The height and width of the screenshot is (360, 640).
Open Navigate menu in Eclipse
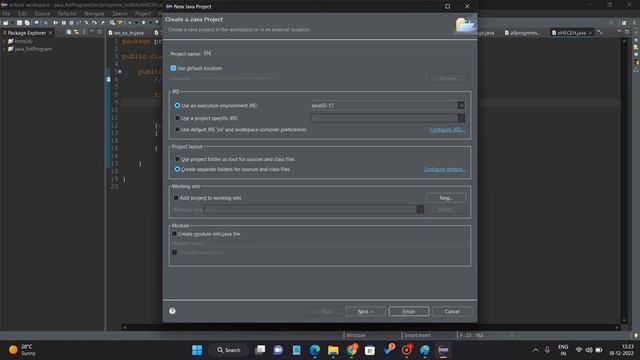click(x=94, y=13)
